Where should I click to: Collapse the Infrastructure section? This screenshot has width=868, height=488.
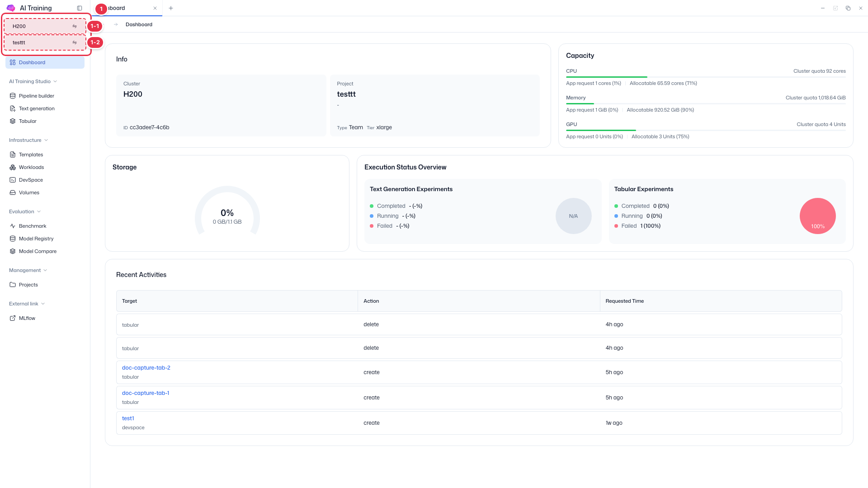(x=28, y=140)
